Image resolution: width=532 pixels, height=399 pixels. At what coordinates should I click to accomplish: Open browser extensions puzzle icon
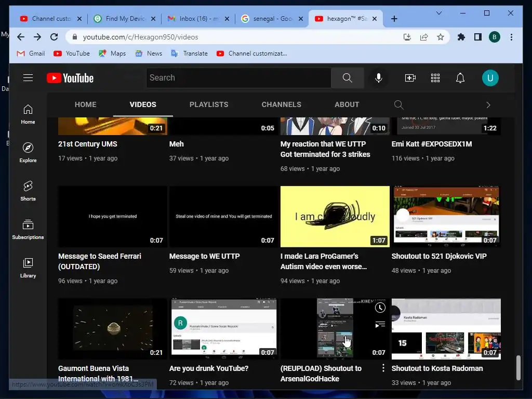pyautogui.click(x=461, y=37)
